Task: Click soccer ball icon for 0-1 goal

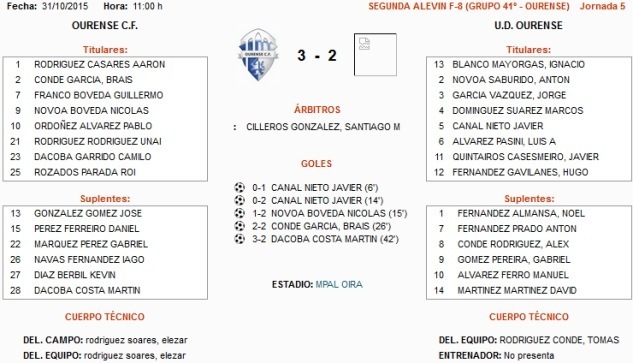Action: (239, 187)
